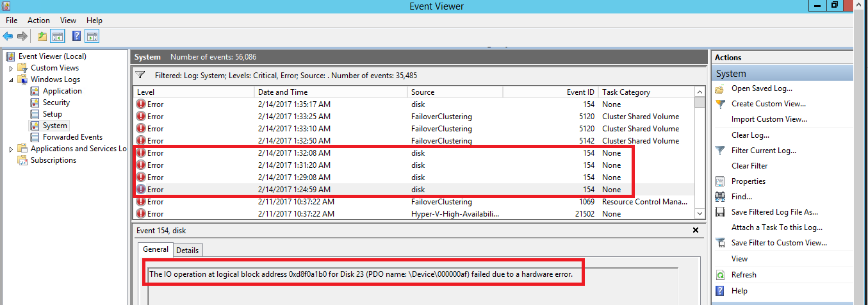The width and height of the screenshot is (868, 305).
Task: Click the Open Saved Log folder icon
Action: pyautogui.click(x=720, y=89)
